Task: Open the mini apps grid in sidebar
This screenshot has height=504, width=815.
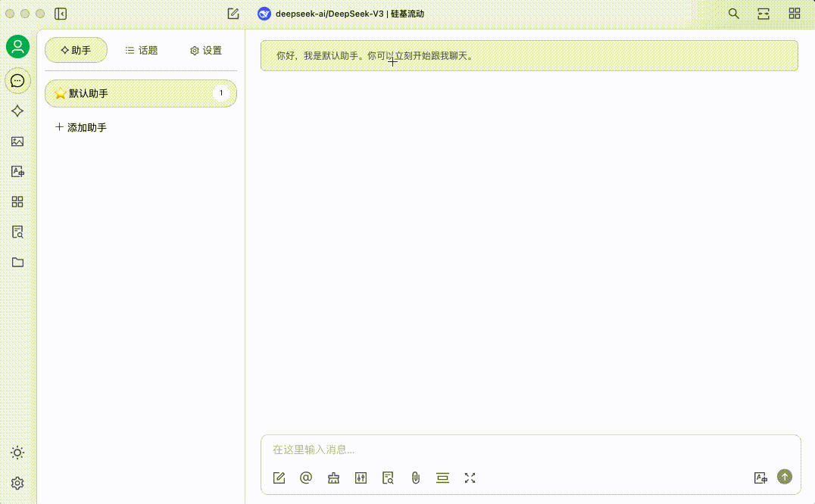Action: tap(17, 202)
